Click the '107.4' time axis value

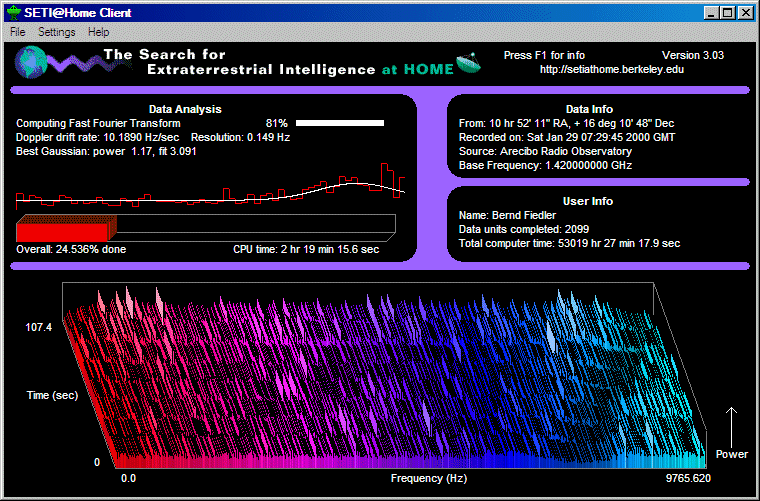(x=38, y=328)
